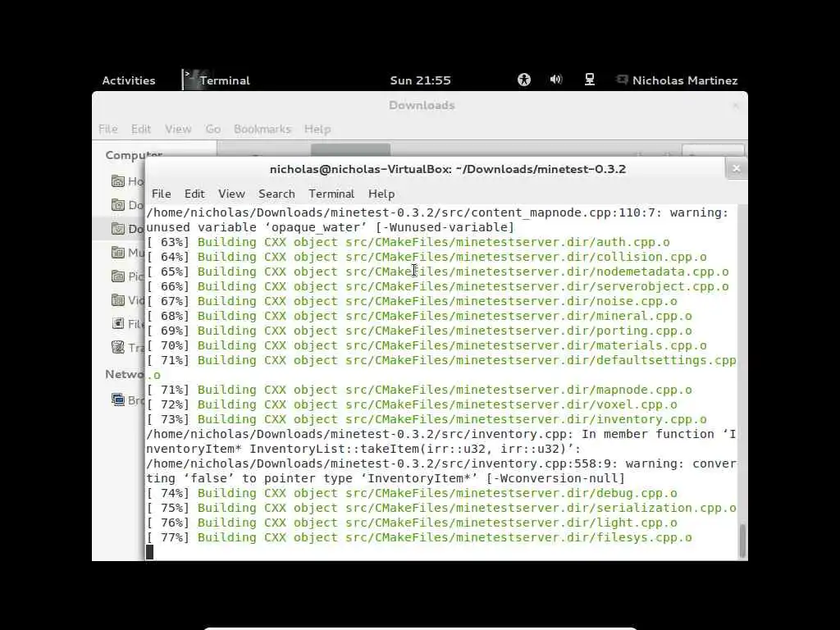Click the debug.cpp.o build line
This screenshot has height=630, width=840.
pos(412,493)
